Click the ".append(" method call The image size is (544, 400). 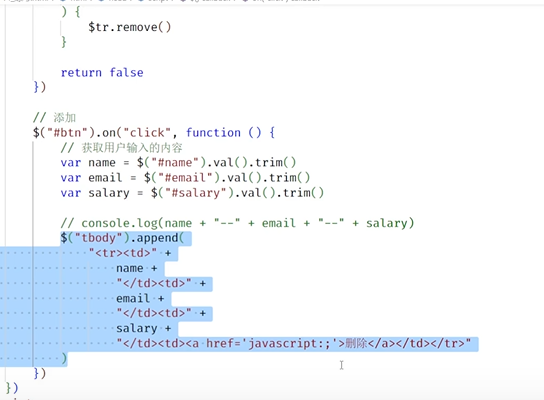click(158, 238)
